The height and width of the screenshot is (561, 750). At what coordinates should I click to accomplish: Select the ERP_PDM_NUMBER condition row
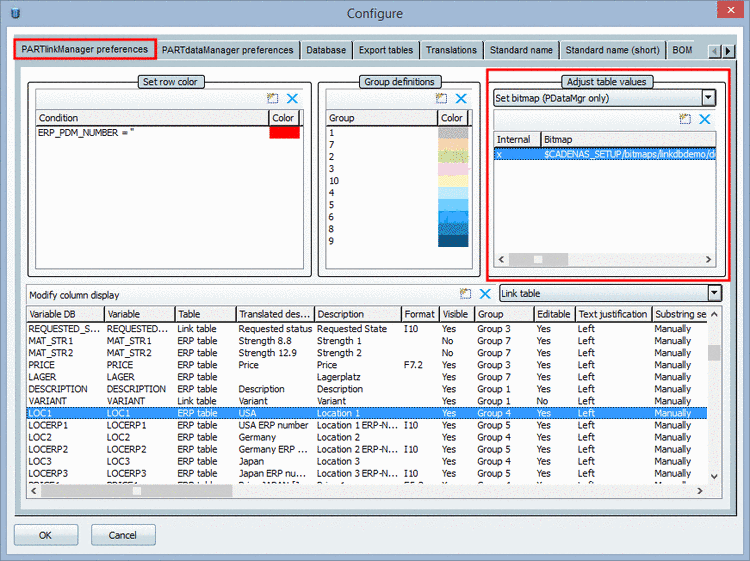point(169,132)
